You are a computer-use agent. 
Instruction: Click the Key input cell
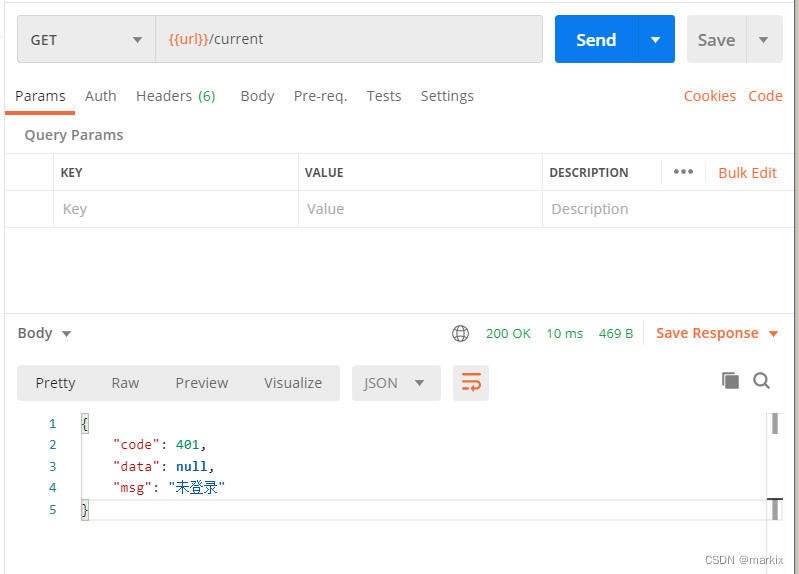coord(176,209)
